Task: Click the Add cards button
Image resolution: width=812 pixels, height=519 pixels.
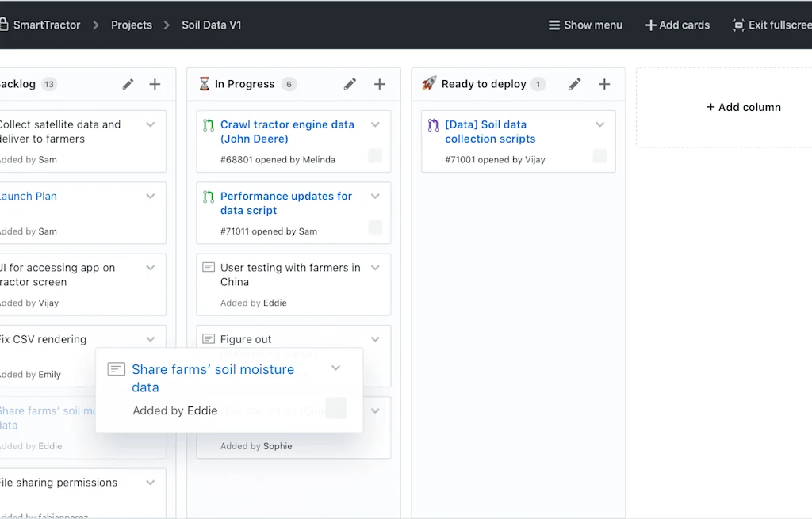Action: (676, 25)
